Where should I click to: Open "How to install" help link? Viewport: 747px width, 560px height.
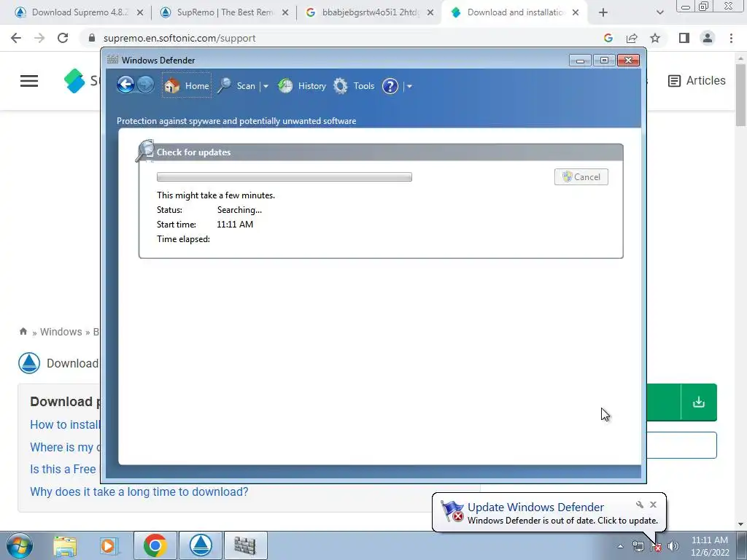click(65, 425)
